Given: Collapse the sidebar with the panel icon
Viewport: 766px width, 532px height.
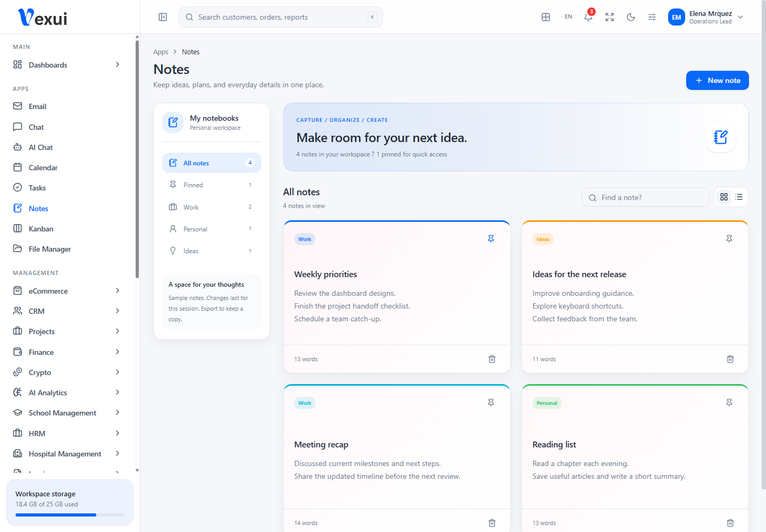Looking at the screenshot, I should click(x=163, y=17).
